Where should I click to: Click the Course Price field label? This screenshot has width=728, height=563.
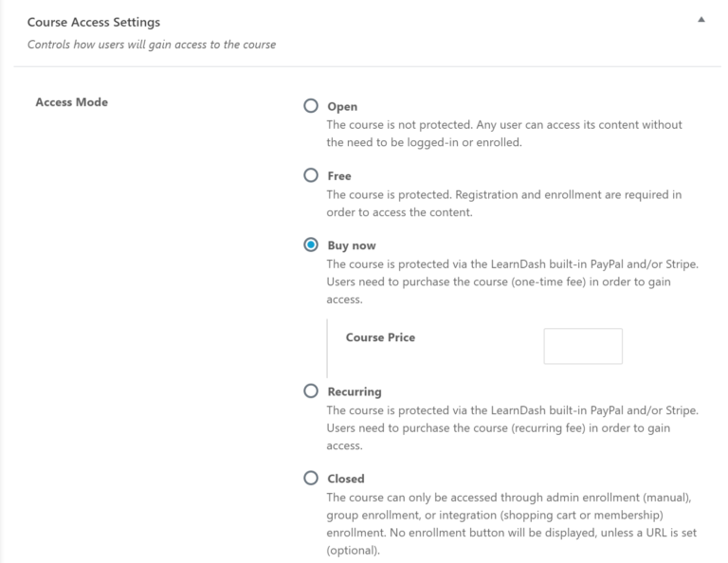pyautogui.click(x=380, y=337)
